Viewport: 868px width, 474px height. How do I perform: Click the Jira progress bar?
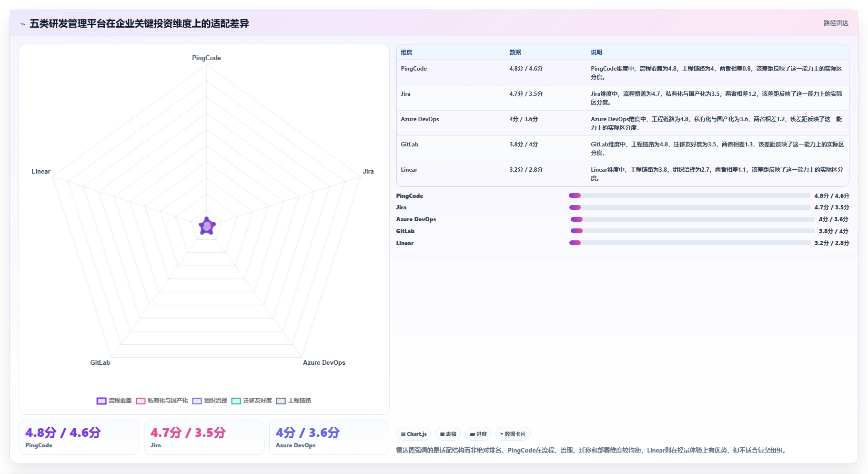689,207
